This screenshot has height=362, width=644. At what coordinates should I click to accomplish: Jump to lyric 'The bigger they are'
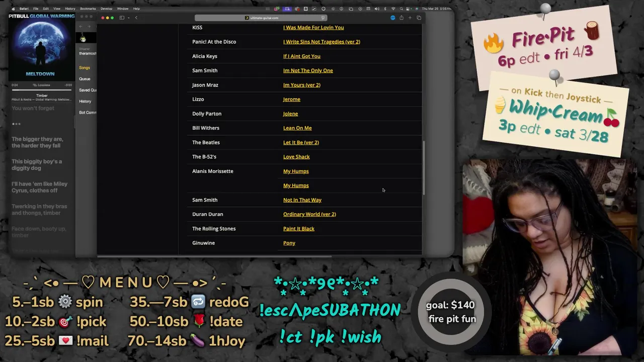pyautogui.click(x=37, y=142)
